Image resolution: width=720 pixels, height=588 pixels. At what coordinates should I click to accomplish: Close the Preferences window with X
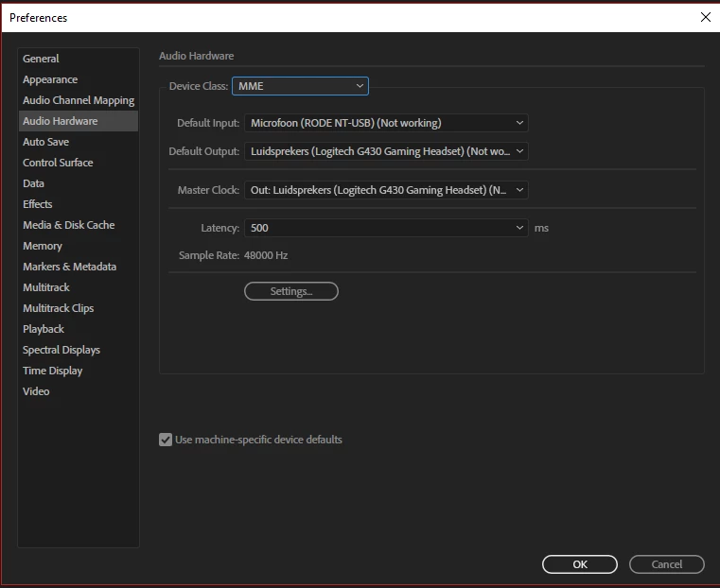705,17
